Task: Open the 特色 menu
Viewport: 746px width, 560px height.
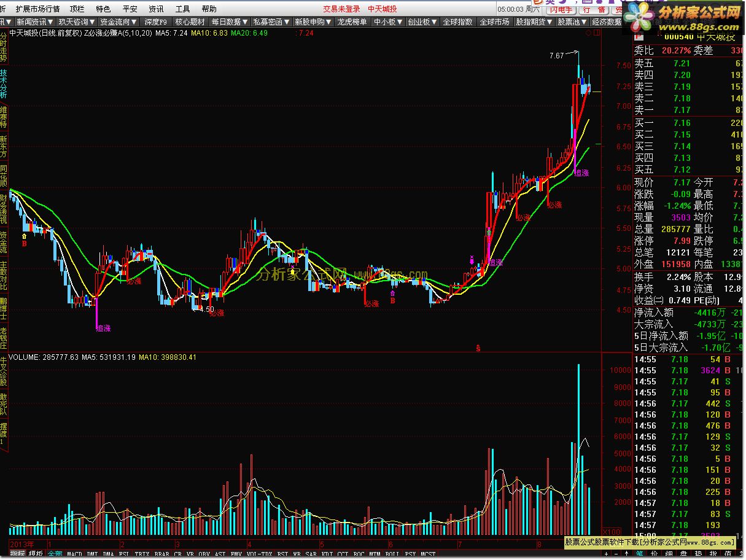Action: coord(103,9)
